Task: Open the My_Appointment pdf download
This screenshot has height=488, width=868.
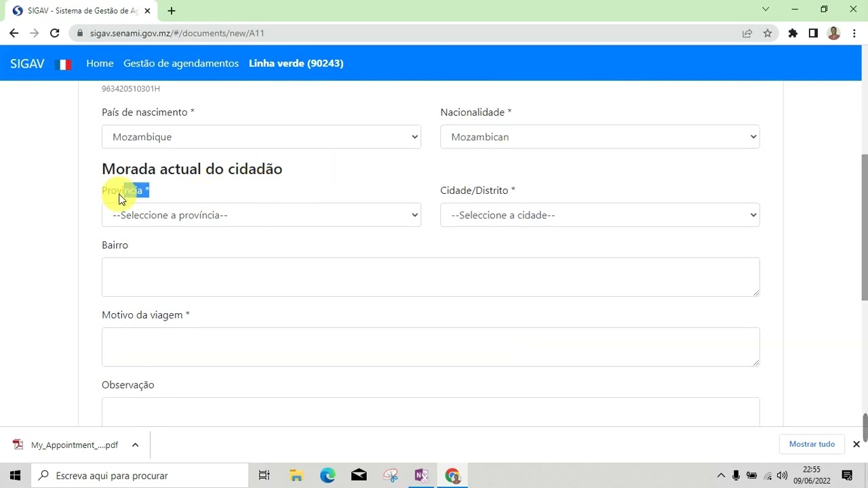Action: click(x=65, y=445)
